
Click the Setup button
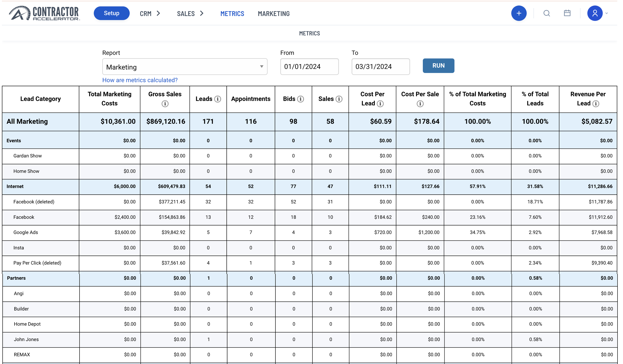click(112, 13)
